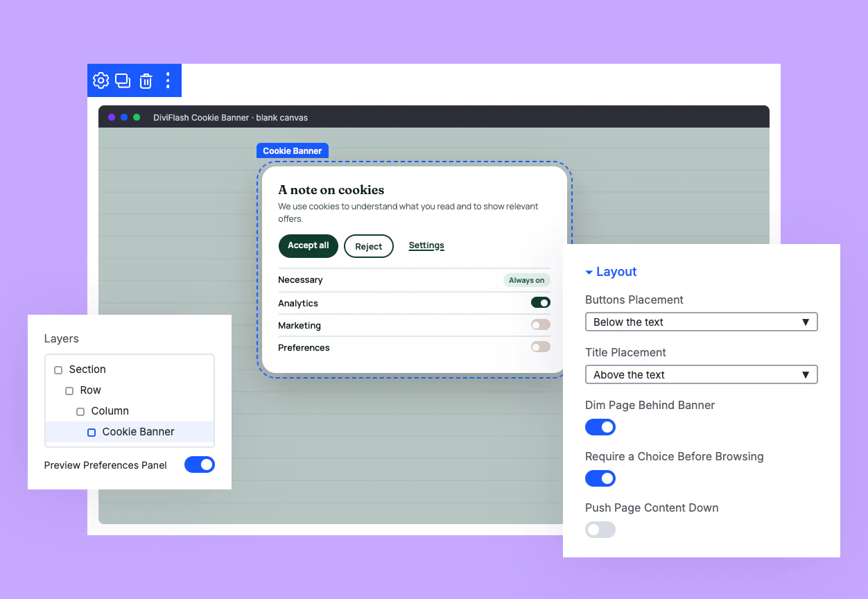Screen dimensions: 868x599
Task: Disable Dim Page Behind Banner switch
Action: [600, 427]
